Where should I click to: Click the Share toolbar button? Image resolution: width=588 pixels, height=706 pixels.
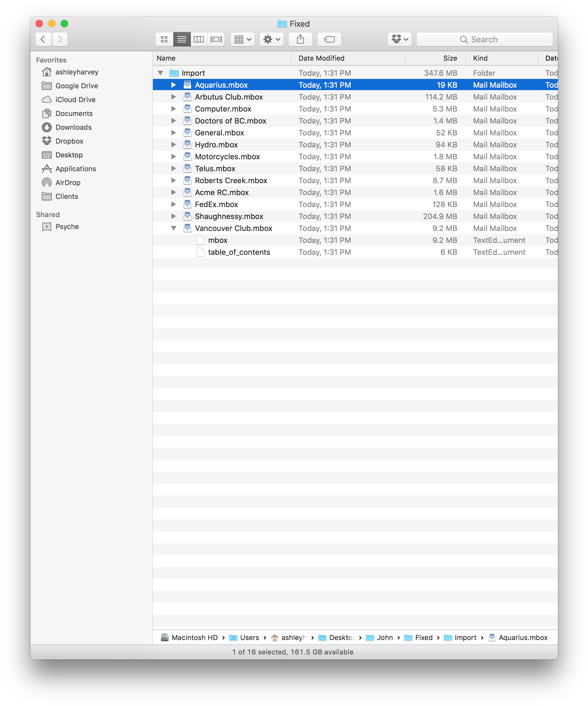tap(300, 39)
